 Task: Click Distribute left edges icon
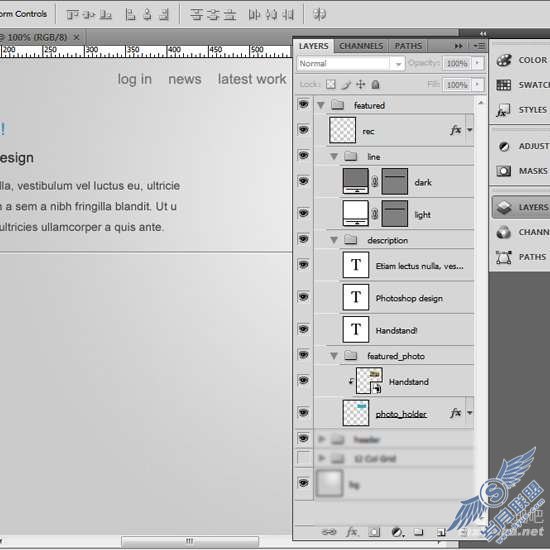pyautogui.click(x=254, y=14)
